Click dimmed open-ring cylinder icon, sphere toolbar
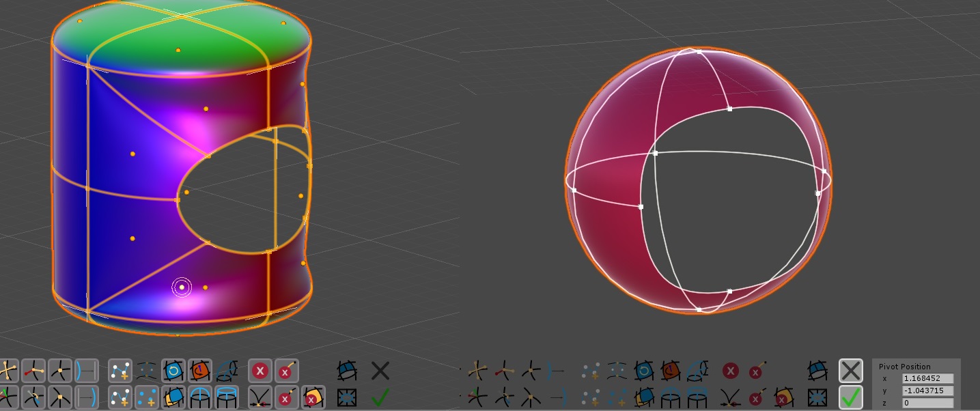 697,397
